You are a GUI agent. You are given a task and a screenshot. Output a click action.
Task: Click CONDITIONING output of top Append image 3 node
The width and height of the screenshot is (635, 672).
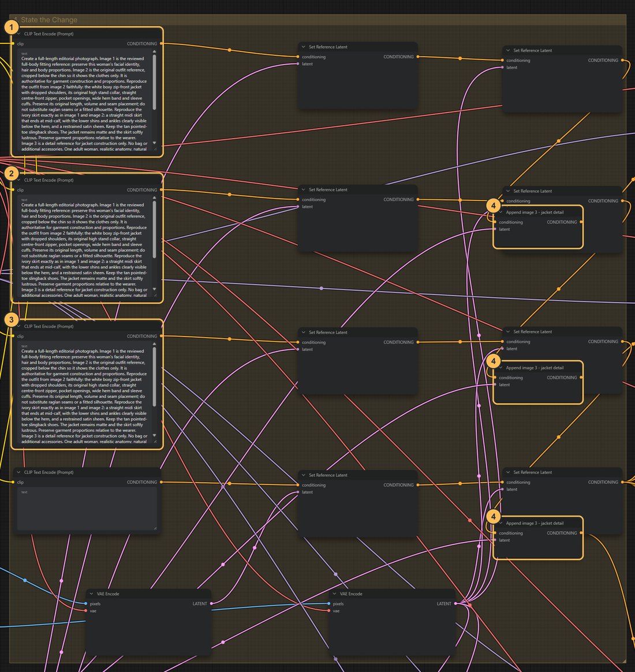pyautogui.click(x=581, y=222)
